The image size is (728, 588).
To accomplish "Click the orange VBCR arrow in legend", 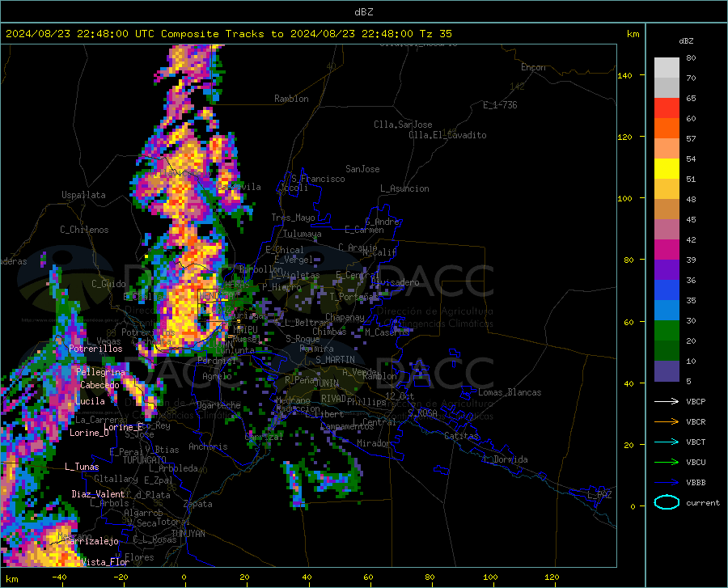I will click(667, 421).
